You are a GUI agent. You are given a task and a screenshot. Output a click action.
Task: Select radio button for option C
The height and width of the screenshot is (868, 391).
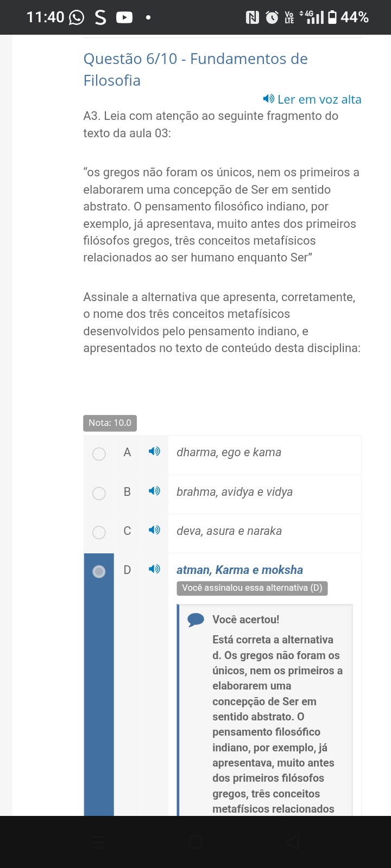point(99,532)
